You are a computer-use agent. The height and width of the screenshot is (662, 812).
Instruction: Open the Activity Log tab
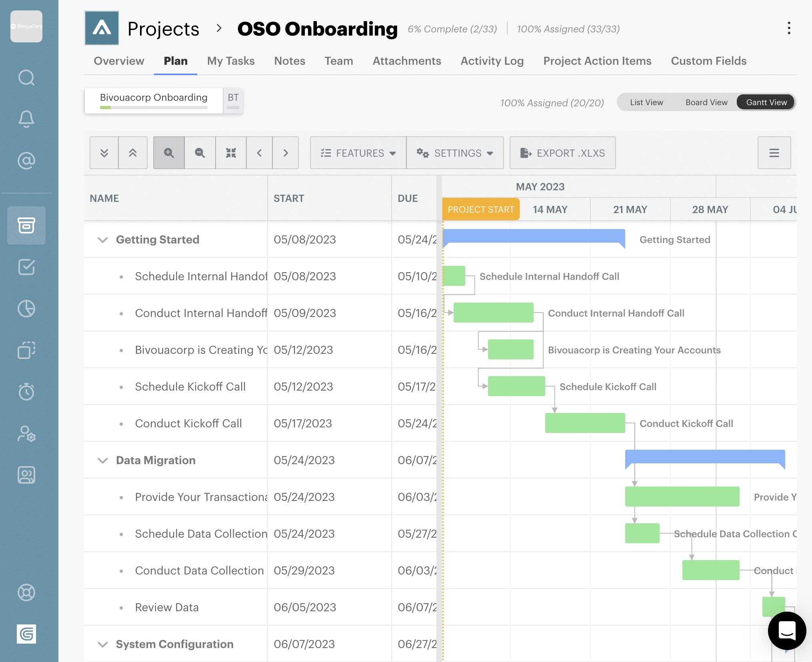pos(492,61)
